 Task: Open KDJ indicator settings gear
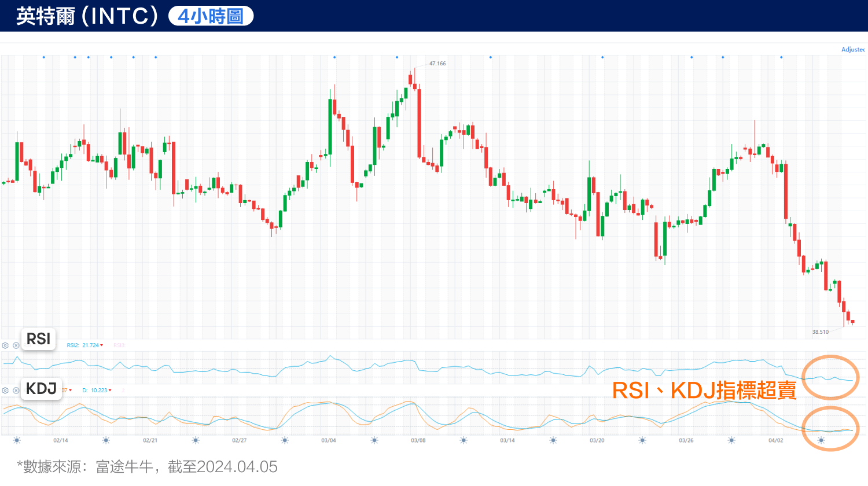(5, 391)
